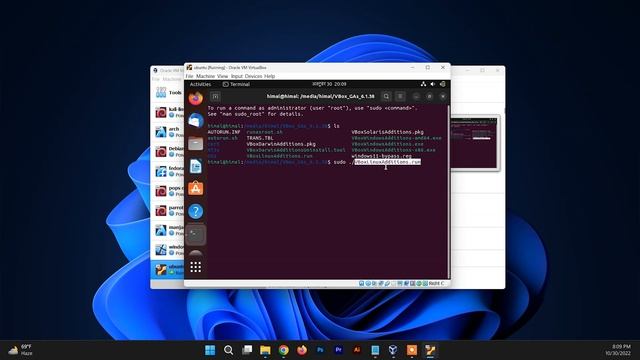
Task: Open the Machine menu of the VM window
Action: 205,76
